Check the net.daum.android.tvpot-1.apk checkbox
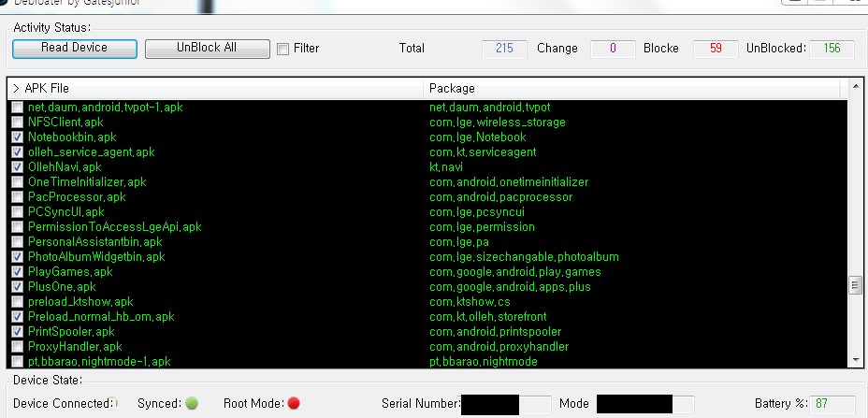This screenshot has width=868, height=418. 18,107
